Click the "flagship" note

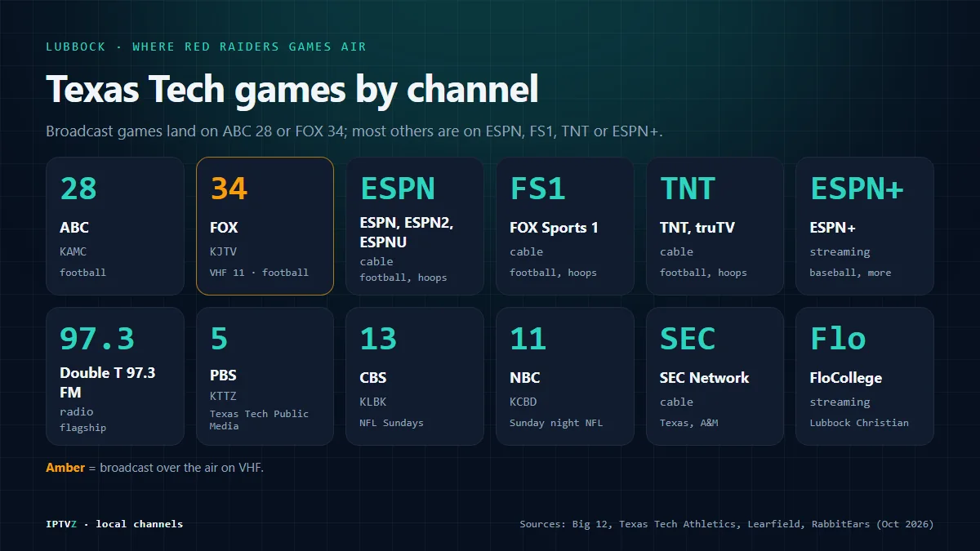pyautogui.click(x=82, y=428)
